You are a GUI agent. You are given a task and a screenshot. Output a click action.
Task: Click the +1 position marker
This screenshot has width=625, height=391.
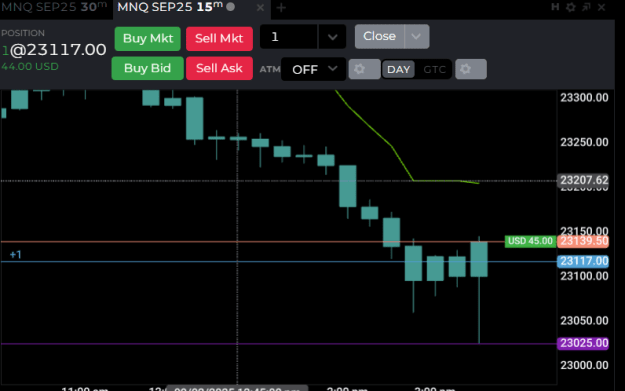pos(16,255)
